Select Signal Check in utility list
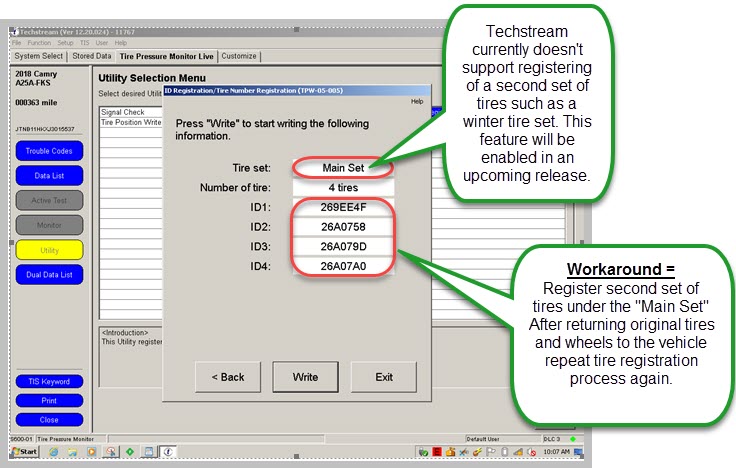 tap(122, 113)
